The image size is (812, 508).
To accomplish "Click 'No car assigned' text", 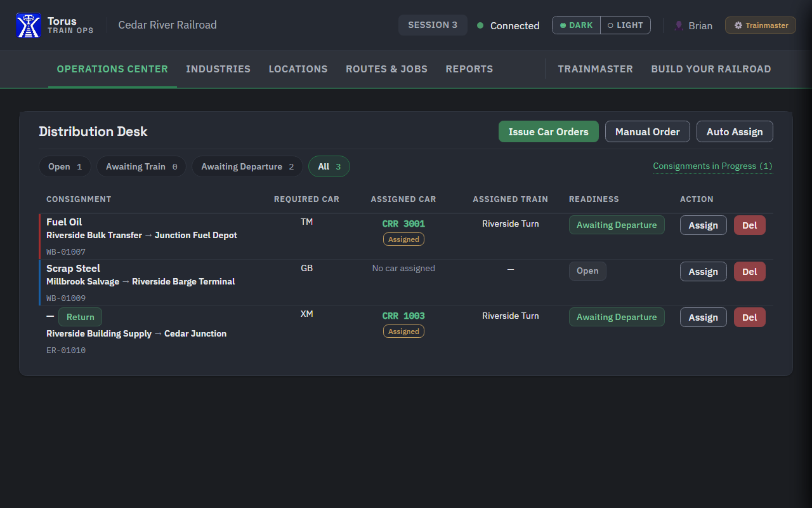I will [x=403, y=268].
